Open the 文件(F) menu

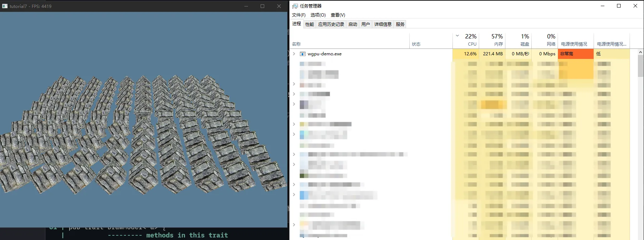coord(298,15)
